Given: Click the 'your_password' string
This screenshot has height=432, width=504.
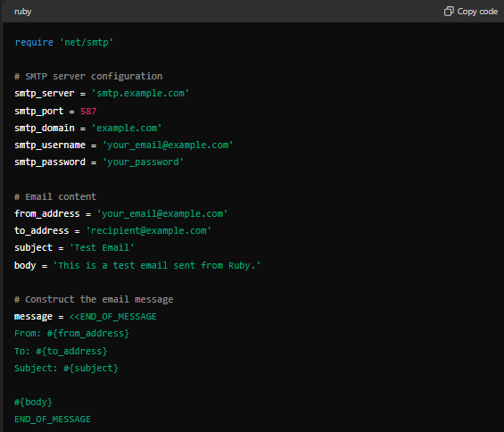Looking at the screenshot, I should (x=143, y=162).
